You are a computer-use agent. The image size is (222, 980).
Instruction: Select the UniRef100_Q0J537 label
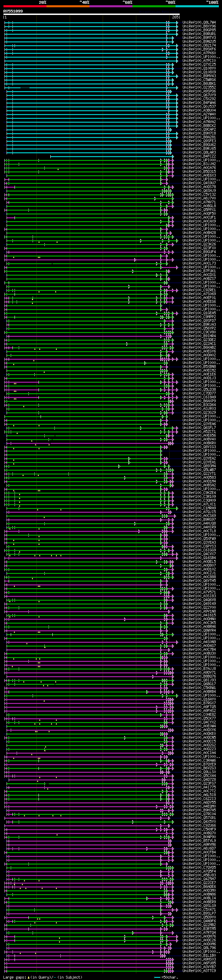pos(199,106)
